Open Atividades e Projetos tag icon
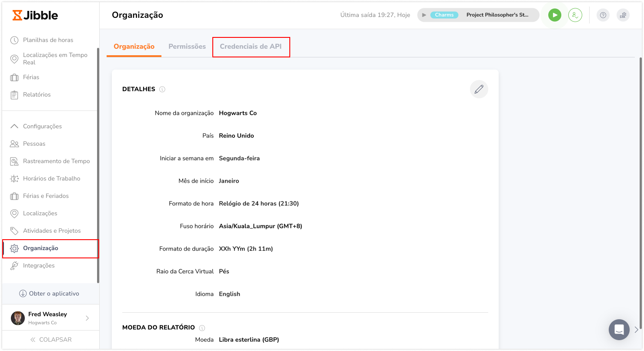The image size is (644, 351). click(14, 231)
